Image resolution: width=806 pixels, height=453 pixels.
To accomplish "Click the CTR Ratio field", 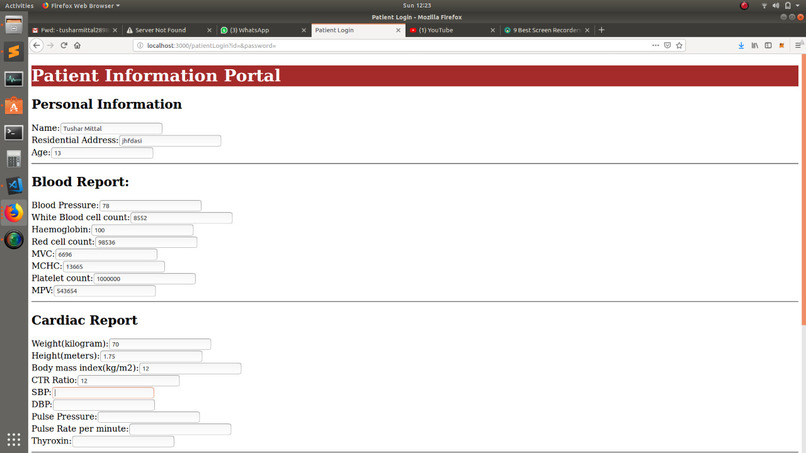I will 129,380.
